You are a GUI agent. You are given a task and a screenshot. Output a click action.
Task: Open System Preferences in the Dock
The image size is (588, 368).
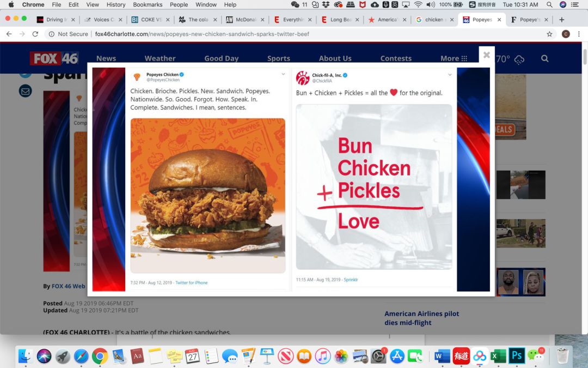click(378, 356)
